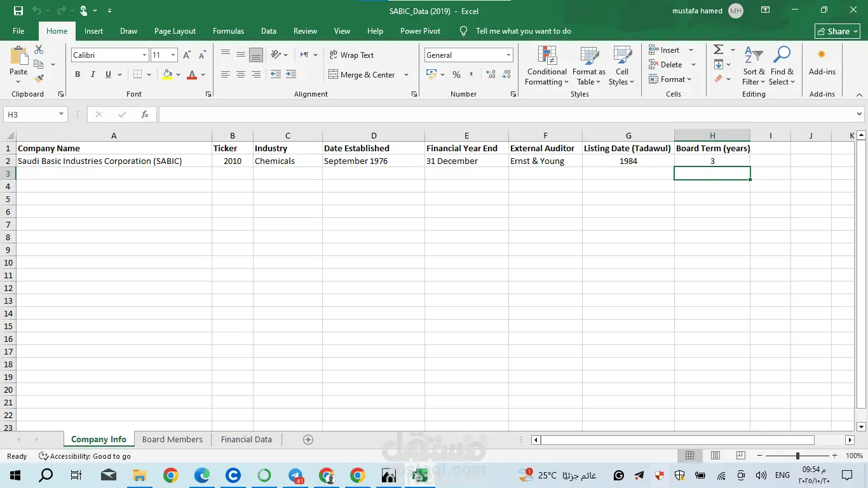
Task: Apply Comma Style number format
Action: [x=471, y=75]
